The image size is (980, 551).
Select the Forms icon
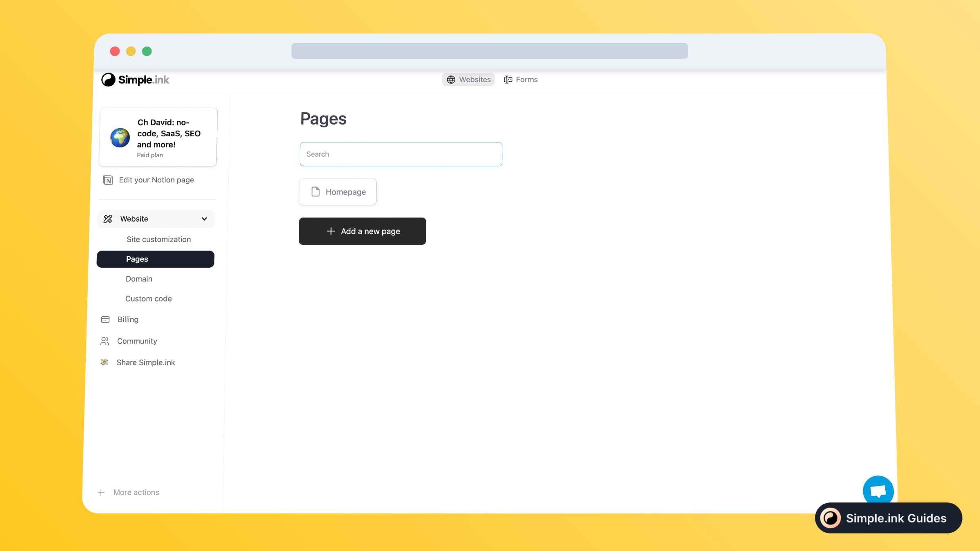coord(508,80)
